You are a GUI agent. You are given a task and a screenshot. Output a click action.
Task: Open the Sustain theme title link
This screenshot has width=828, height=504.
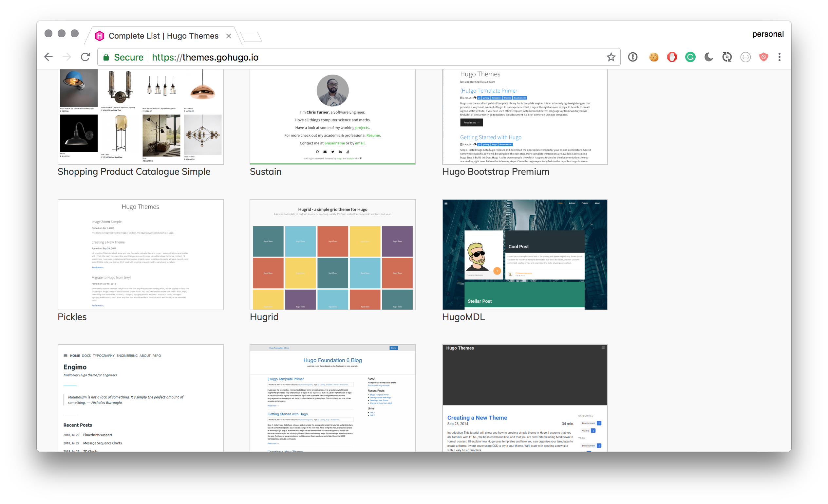(266, 171)
